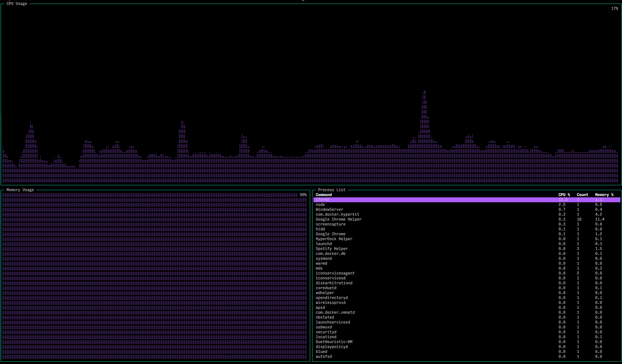Select the DuetHeuristic-BM process
Image resolution: width=622 pixels, height=364 pixels.
467,342
